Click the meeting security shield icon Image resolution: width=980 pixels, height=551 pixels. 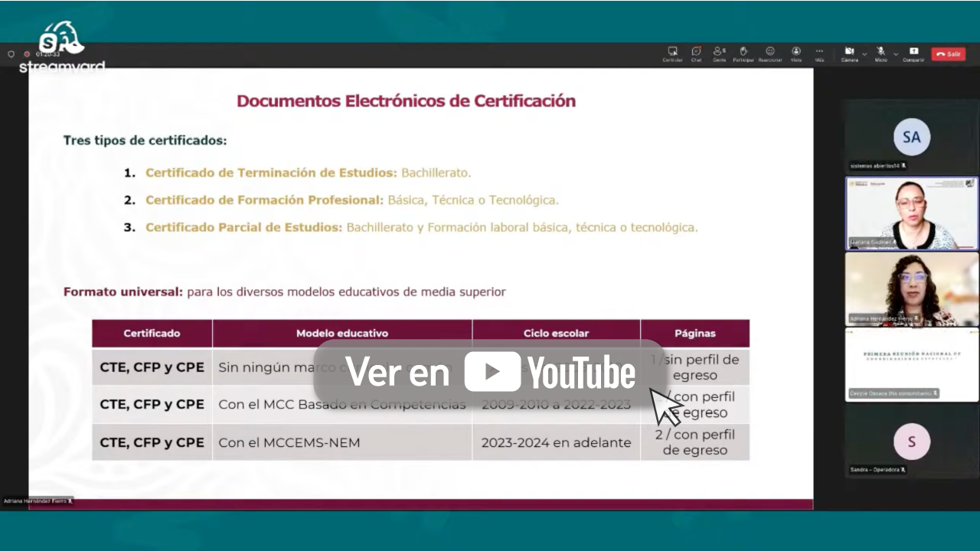[11, 54]
